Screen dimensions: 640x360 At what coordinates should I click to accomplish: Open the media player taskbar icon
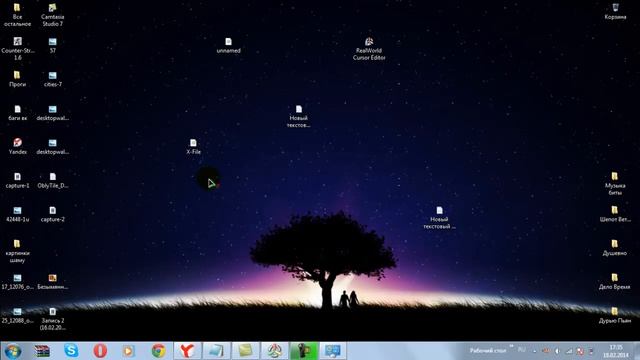pos(129,351)
